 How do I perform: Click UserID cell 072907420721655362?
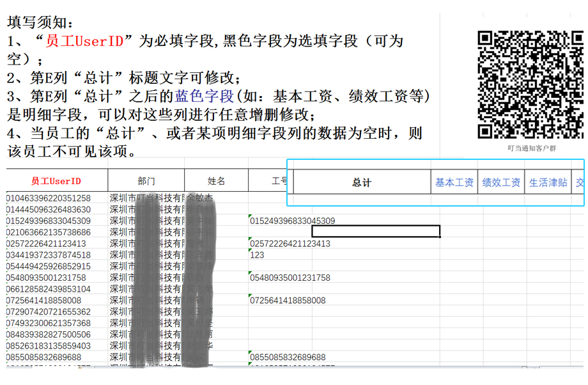(x=49, y=311)
